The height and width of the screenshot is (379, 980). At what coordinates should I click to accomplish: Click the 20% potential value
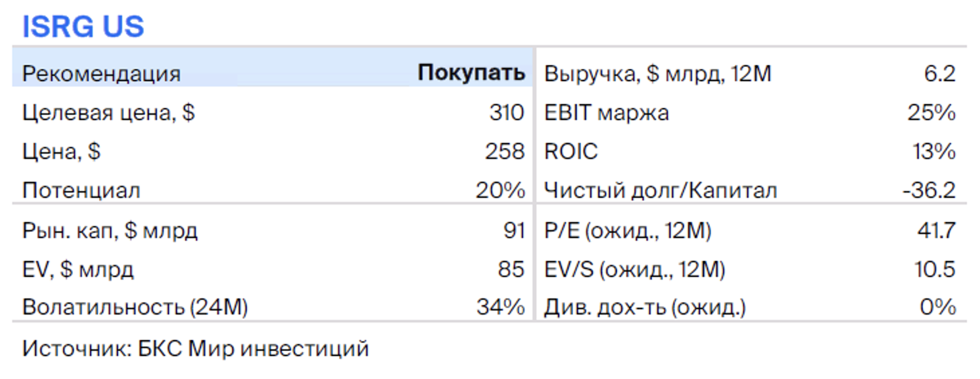coord(500,190)
